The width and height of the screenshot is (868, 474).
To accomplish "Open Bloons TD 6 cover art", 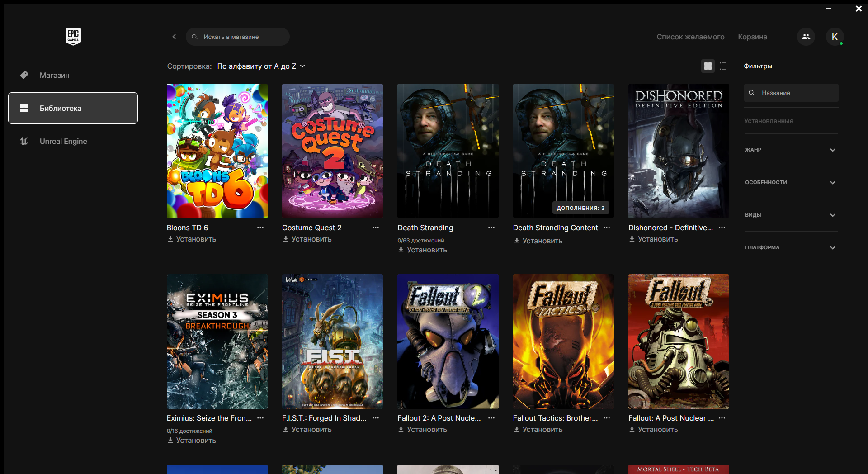I will click(x=217, y=151).
